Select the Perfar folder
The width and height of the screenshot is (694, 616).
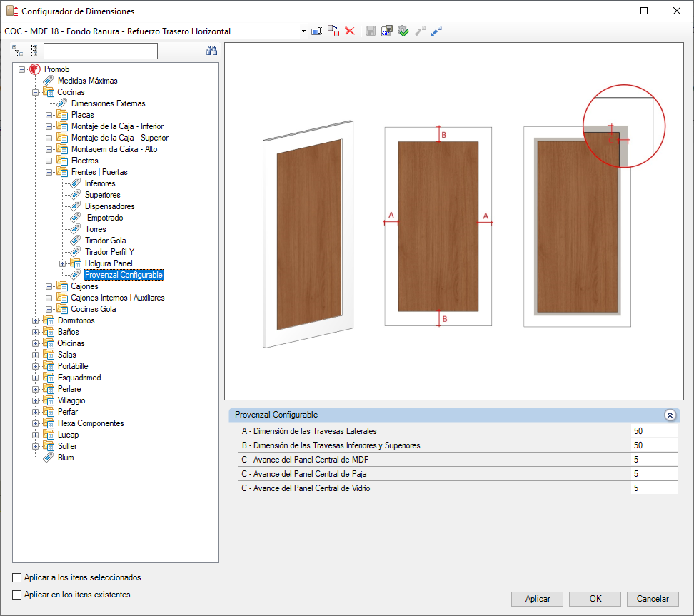click(68, 412)
